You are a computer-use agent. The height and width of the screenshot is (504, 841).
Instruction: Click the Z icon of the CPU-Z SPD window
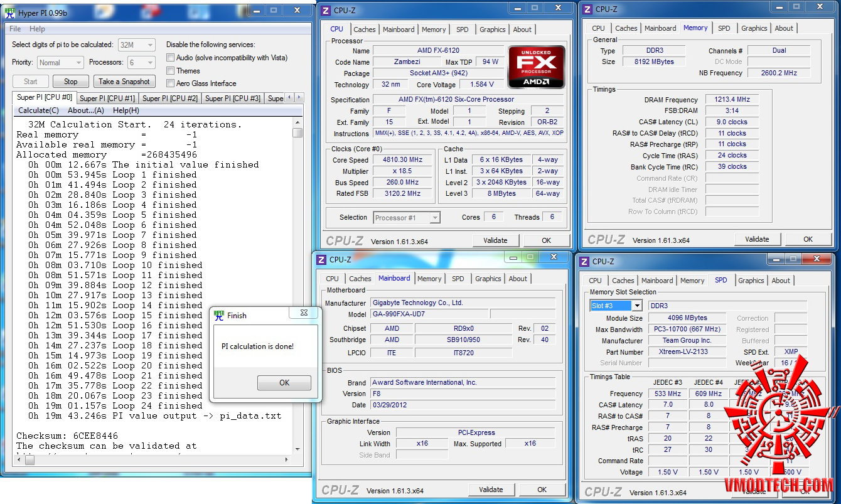pos(584,261)
